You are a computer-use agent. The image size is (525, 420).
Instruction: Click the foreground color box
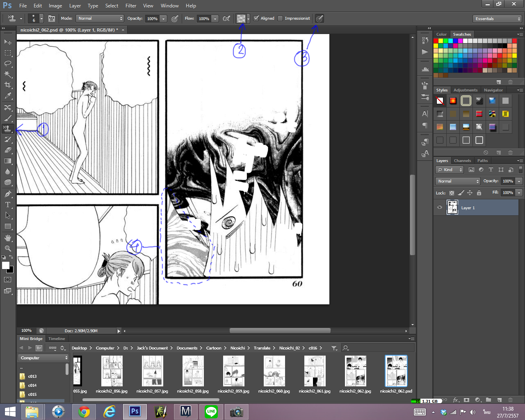[x=6, y=265]
